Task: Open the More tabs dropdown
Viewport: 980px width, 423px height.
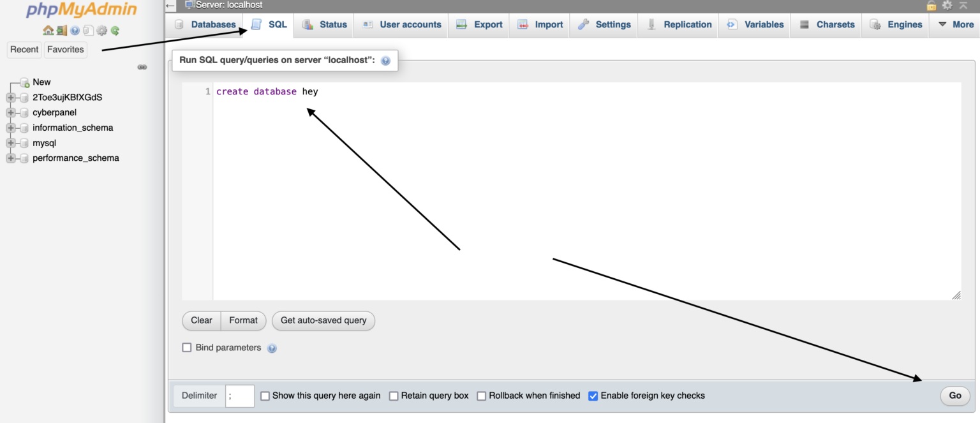Action: tap(955, 25)
